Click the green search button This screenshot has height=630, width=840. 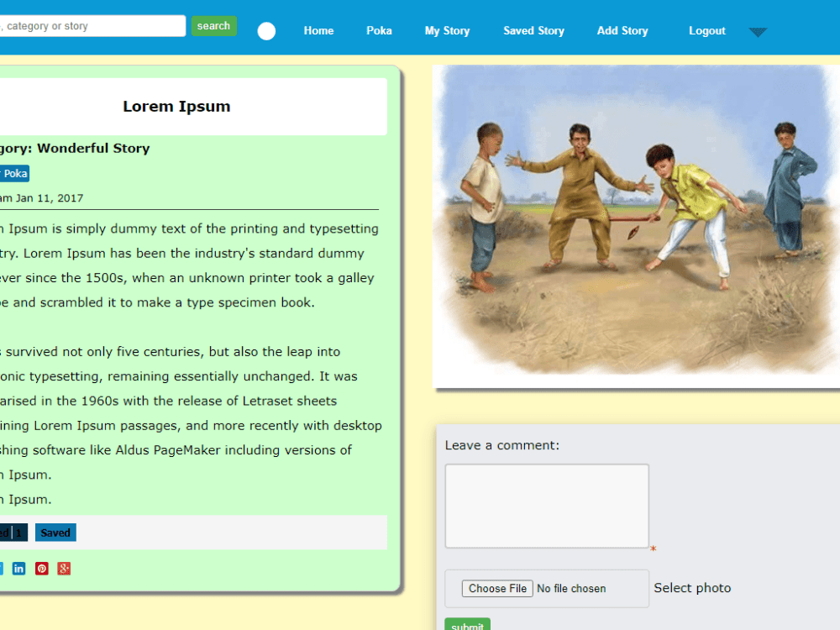tap(213, 26)
